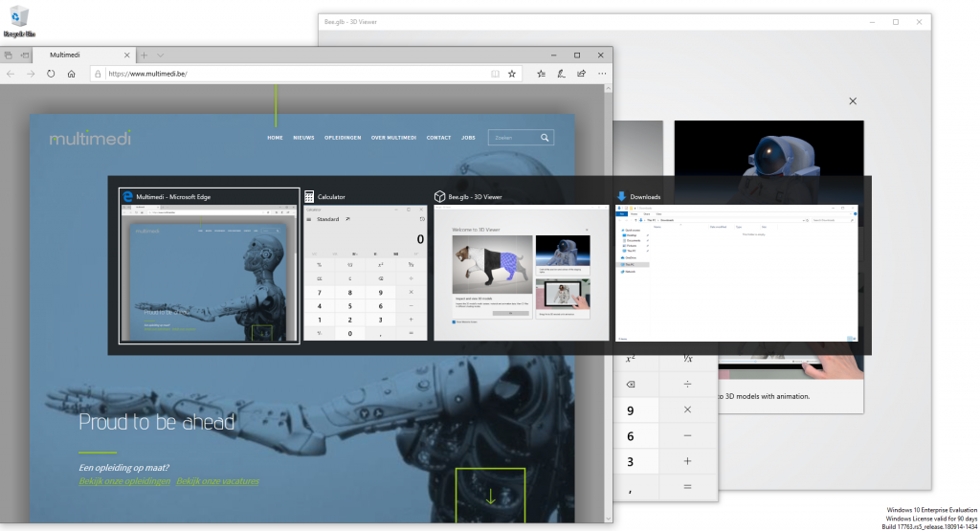Click the x² key in background Calculator
Screen dimensions: 980x531
tap(630, 361)
